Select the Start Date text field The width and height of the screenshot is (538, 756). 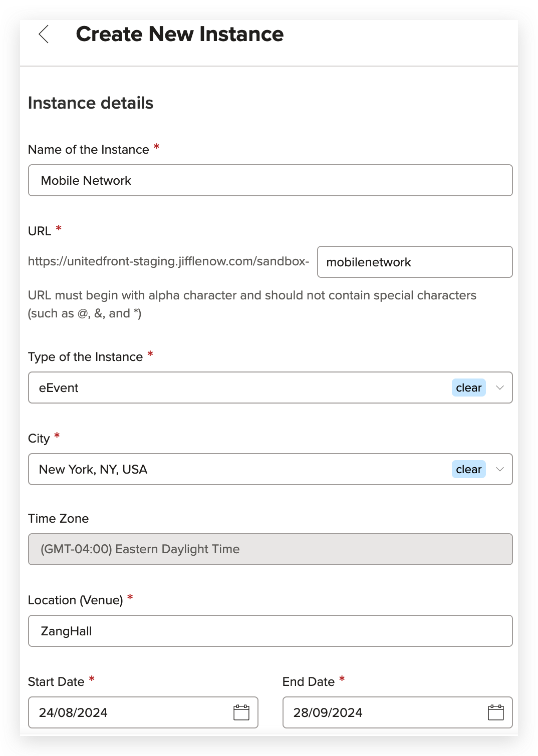click(x=125, y=711)
